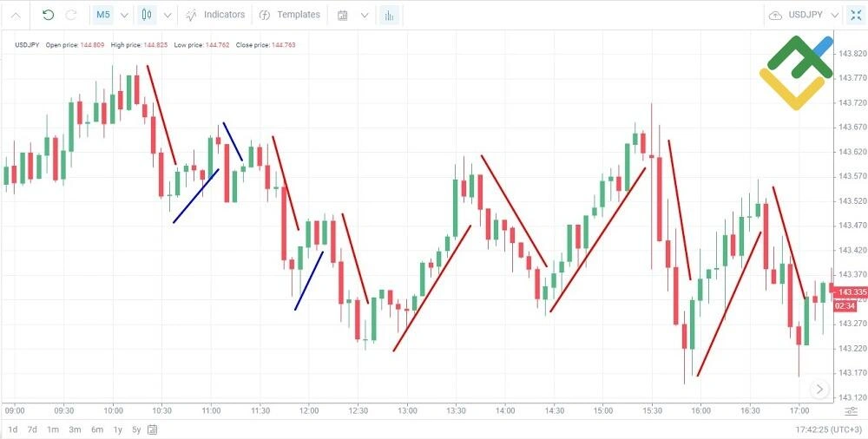The image size is (868, 439).
Task: Open the Templates menu
Action: 290,15
